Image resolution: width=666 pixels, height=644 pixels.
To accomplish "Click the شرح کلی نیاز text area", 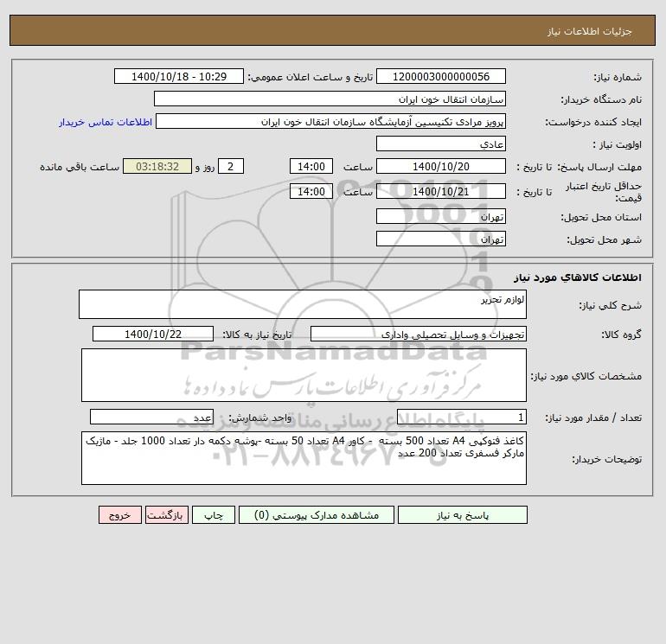I will pyautogui.click(x=303, y=304).
